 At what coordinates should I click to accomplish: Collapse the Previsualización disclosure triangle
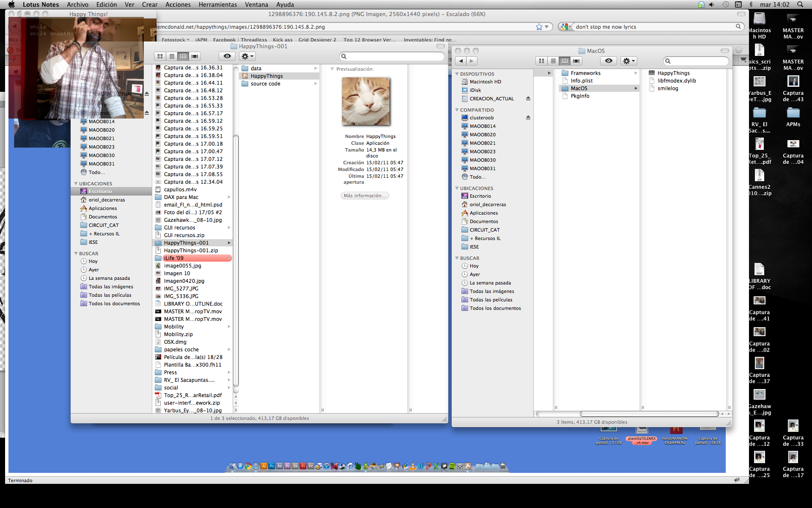tap(332, 69)
